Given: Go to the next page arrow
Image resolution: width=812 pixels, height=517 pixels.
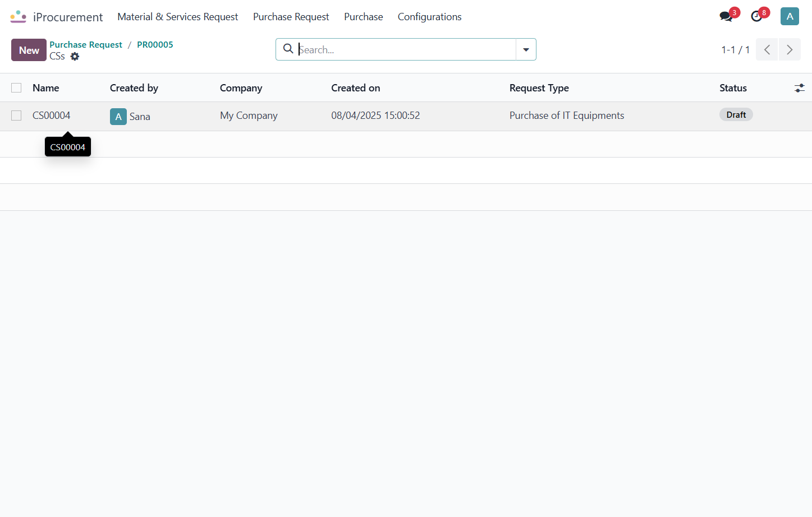Looking at the screenshot, I should point(790,49).
